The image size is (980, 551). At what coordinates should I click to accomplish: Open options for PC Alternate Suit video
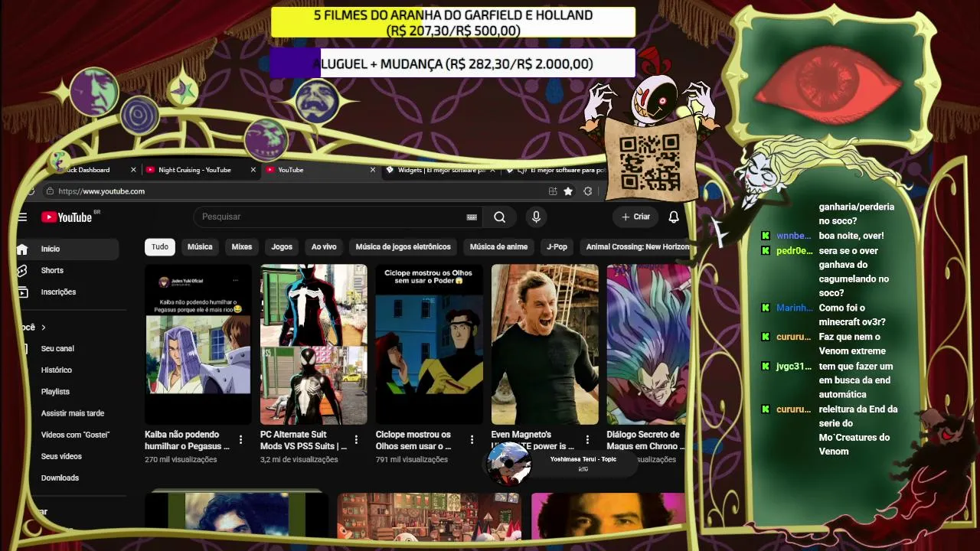(356, 440)
